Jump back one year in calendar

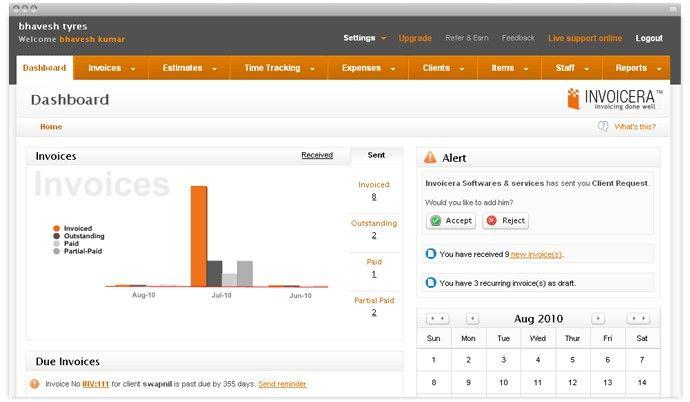tap(437, 319)
